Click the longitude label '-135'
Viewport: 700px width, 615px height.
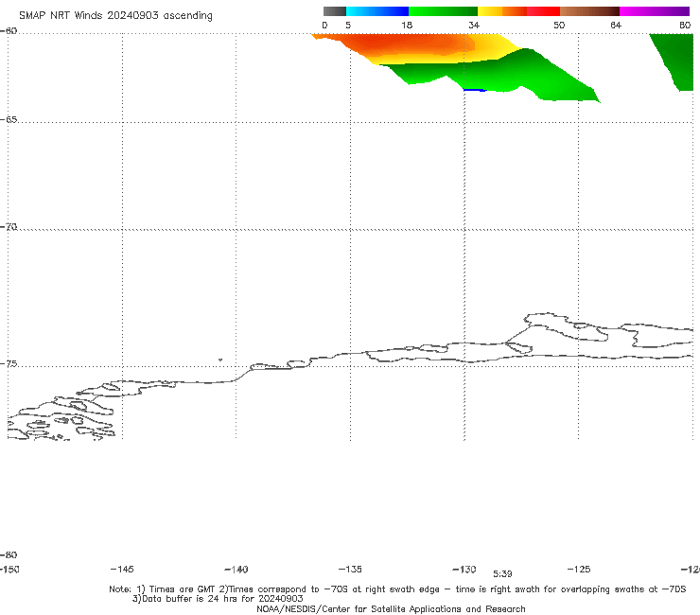350,569
